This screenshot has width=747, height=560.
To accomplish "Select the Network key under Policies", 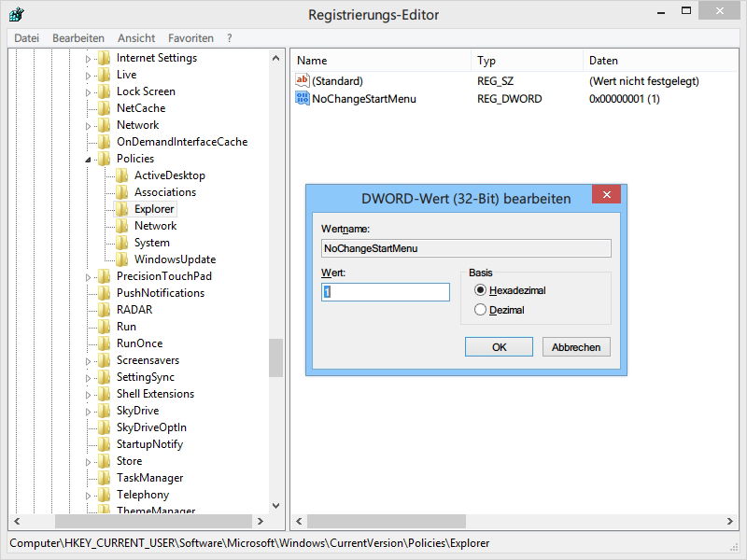I will pos(155,226).
